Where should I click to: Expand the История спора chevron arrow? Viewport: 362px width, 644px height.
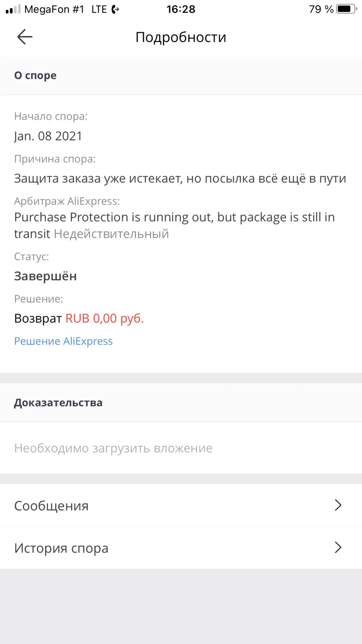coord(338,547)
